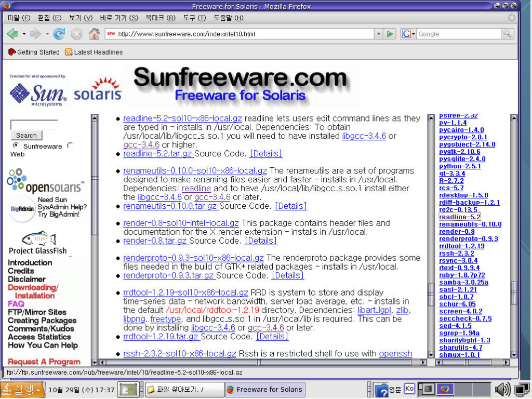Viewport: 532px width, 399px height.
Task: Click the package list vertical scrollbar thumb
Action: point(514,292)
